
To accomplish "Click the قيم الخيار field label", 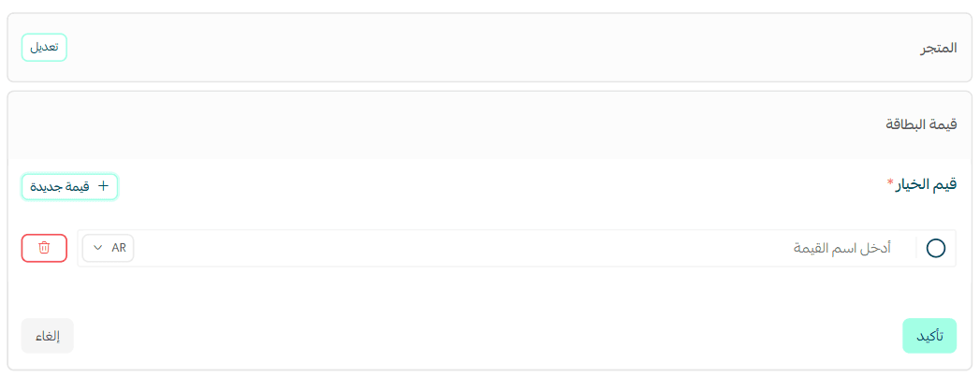I will (x=928, y=184).
